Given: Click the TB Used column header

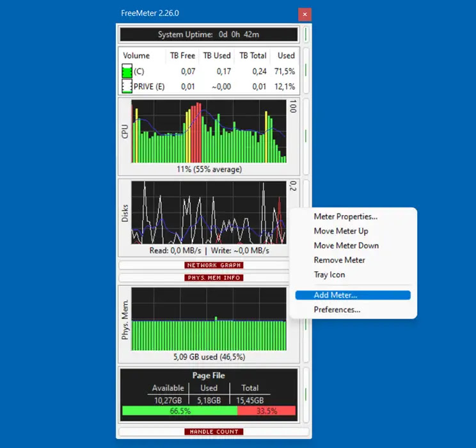Looking at the screenshot, I should pos(217,56).
